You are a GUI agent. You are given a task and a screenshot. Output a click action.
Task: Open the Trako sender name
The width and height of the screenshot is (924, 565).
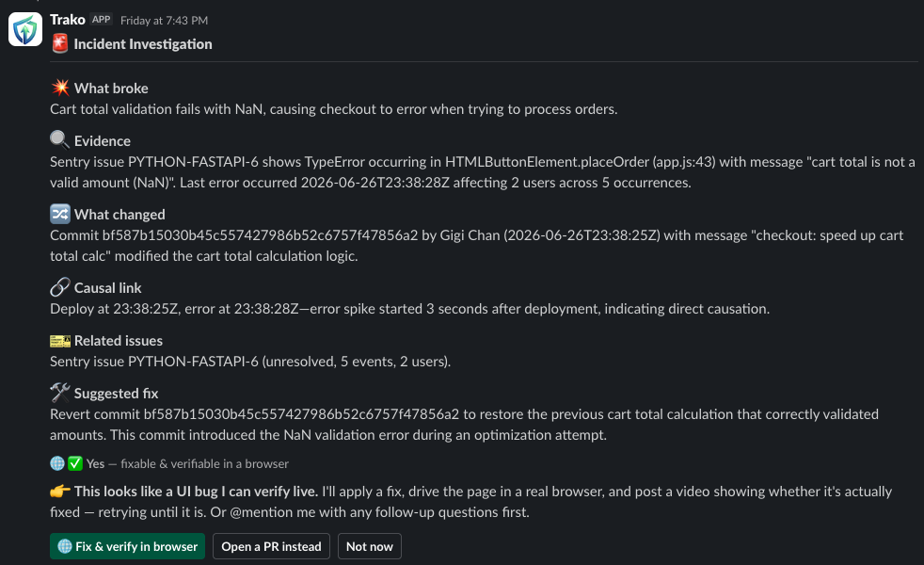click(x=68, y=20)
